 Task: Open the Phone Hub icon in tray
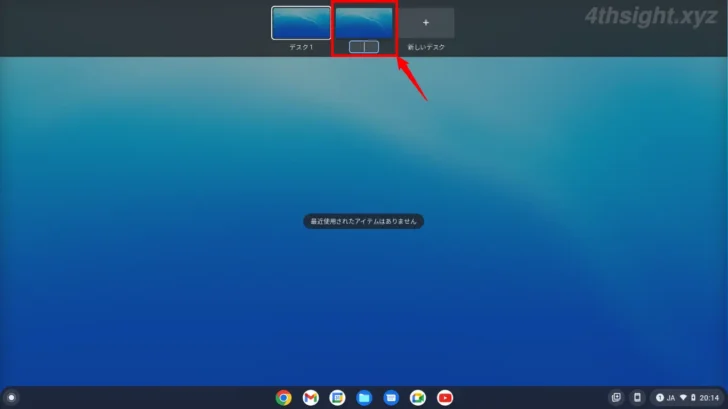coord(637,397)
